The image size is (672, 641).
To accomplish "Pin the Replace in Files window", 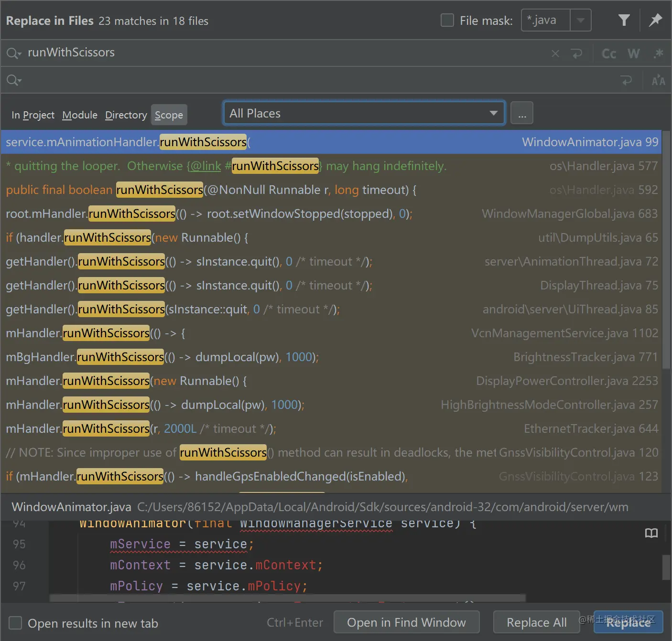I will 655,20.
